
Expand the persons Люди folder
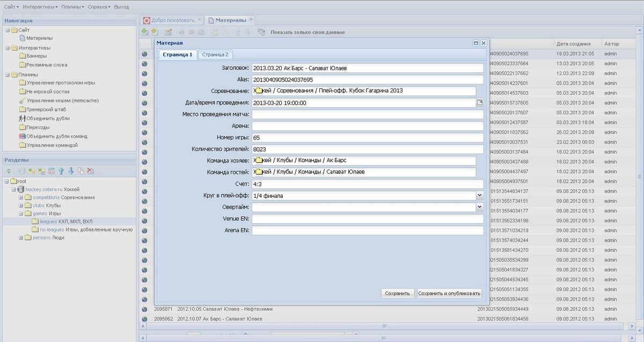[x=21, y=237]
